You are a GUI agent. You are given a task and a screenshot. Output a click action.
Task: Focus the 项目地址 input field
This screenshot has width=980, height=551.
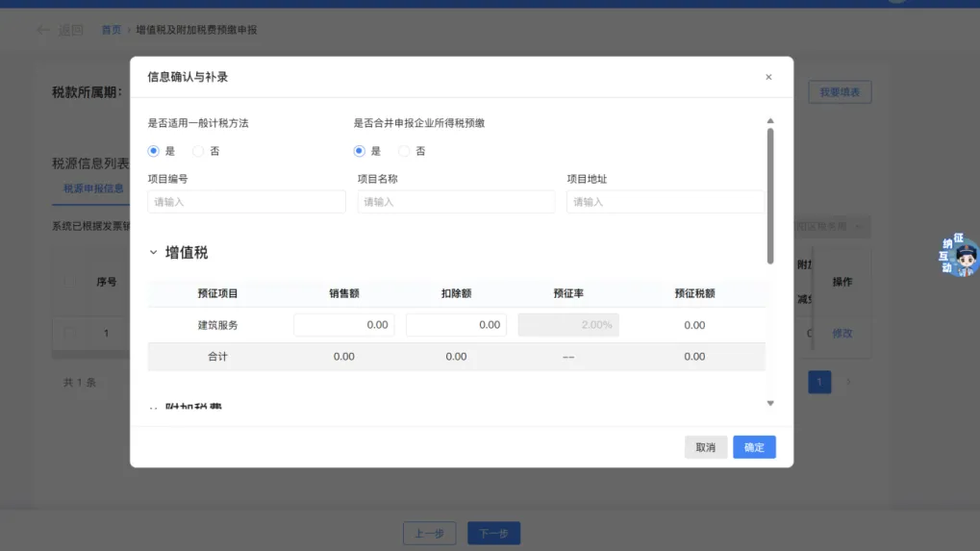[665, 202]
